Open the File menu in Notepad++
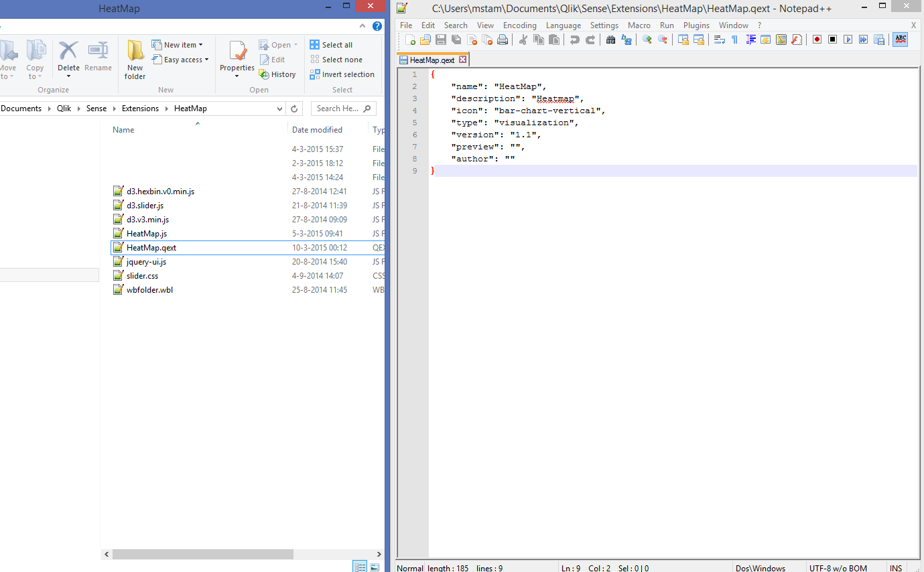This screenshot has height=572, width=924. coord(406,25)
